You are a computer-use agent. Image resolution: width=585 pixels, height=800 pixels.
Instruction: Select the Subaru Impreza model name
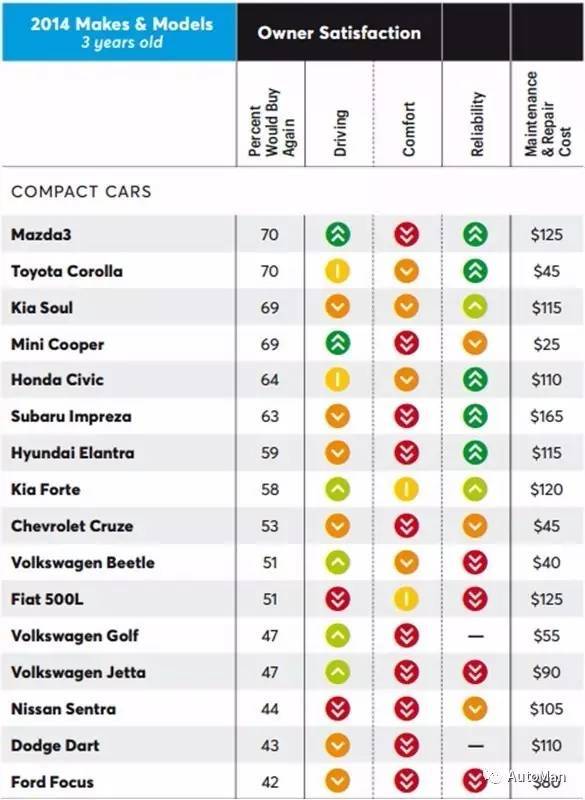tap(71, 416)
